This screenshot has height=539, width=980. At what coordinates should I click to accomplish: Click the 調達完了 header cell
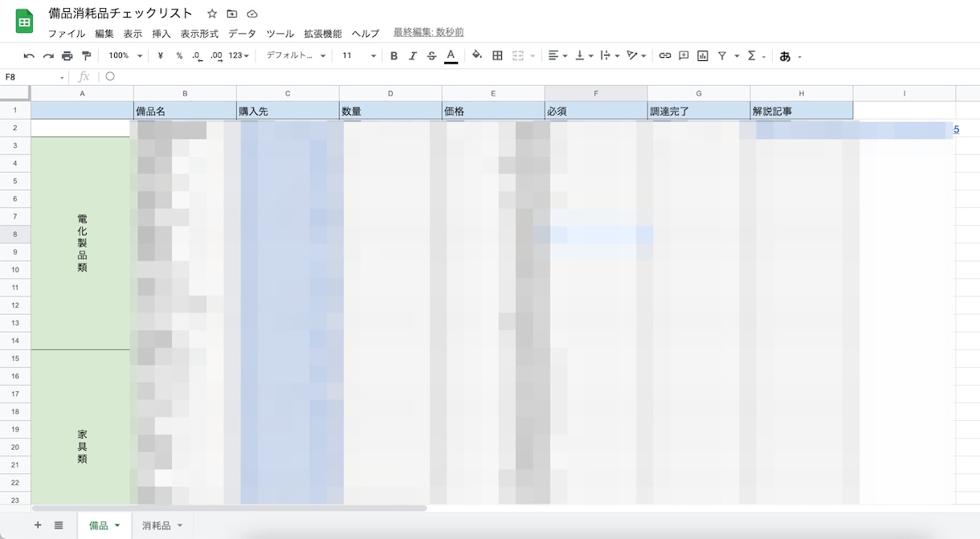pyautogui.click(x=699, y=111)
